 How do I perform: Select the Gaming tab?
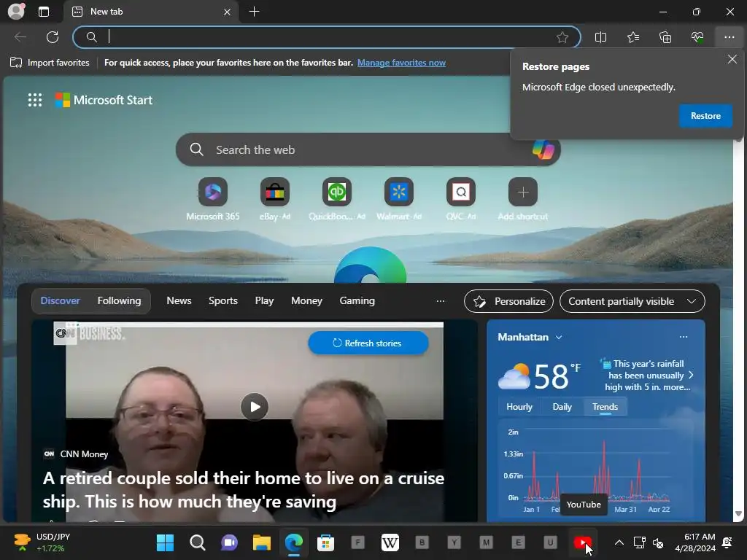(x=357, y=301)
